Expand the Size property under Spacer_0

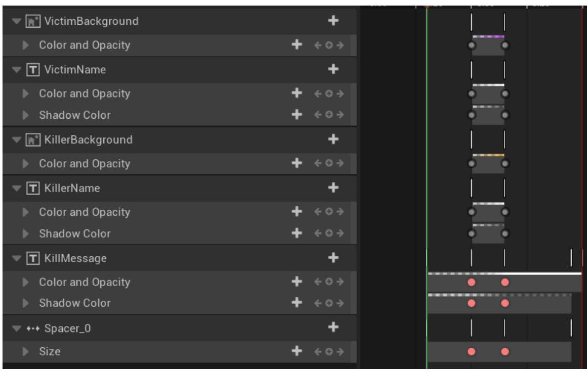tap(26, 352)
